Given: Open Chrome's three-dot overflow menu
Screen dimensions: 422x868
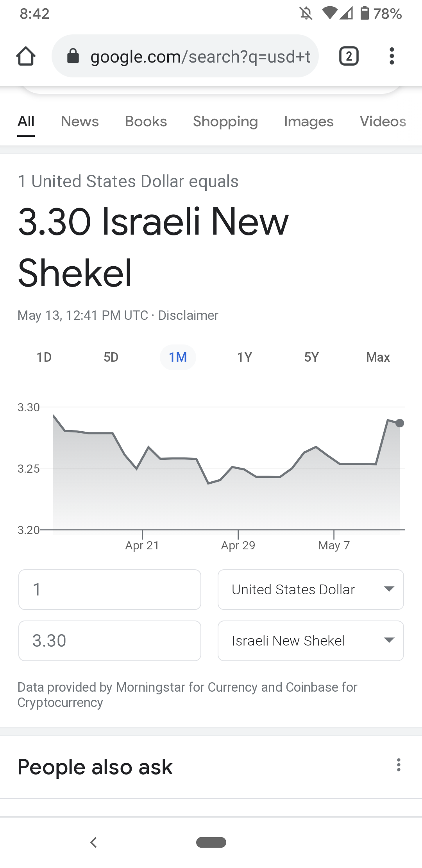Looking at the screenshot, I should pyautogui.click(x=392, y=56).
